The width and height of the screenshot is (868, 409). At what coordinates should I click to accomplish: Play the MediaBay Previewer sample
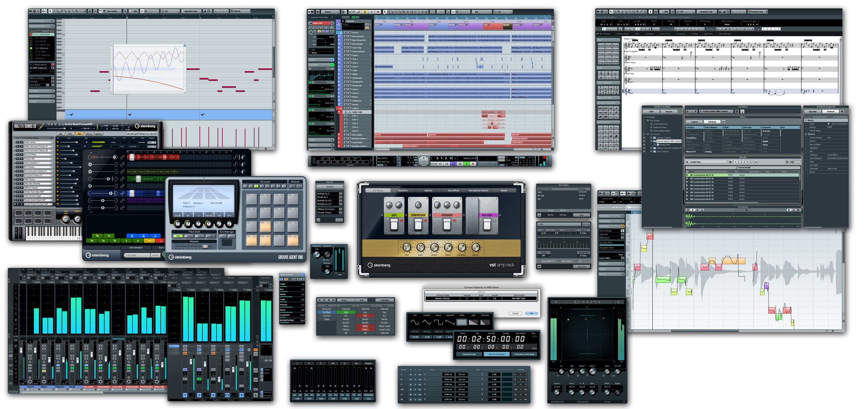[688, 210]
